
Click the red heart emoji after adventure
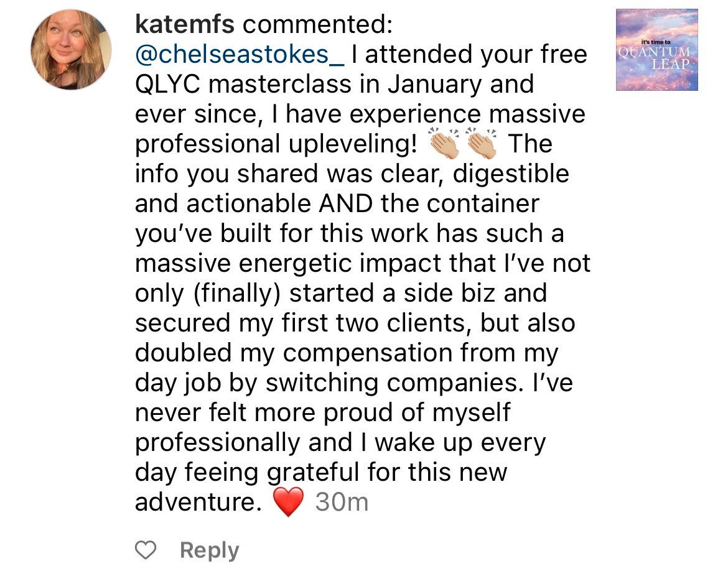click(x=288, y=502)
